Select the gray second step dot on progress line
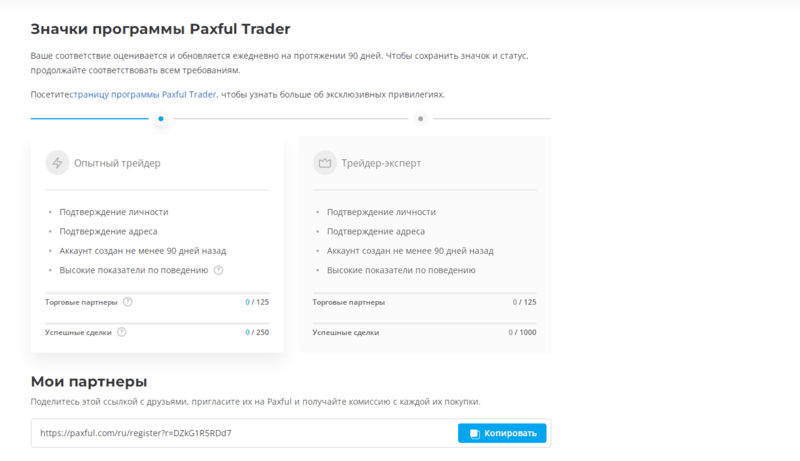The image size is (800, 461). point(420,119)
